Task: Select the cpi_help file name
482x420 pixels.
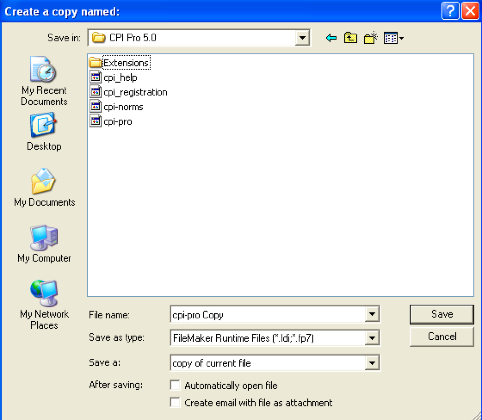Action: (x=120, y=78)
